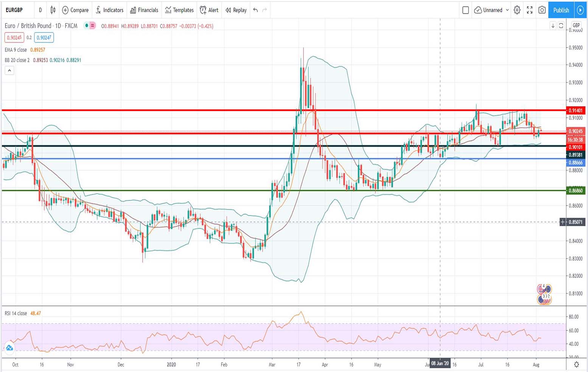This screenshot has height=372, width=588.
Task: Open the Compare menu
Action: coord(75,10)
